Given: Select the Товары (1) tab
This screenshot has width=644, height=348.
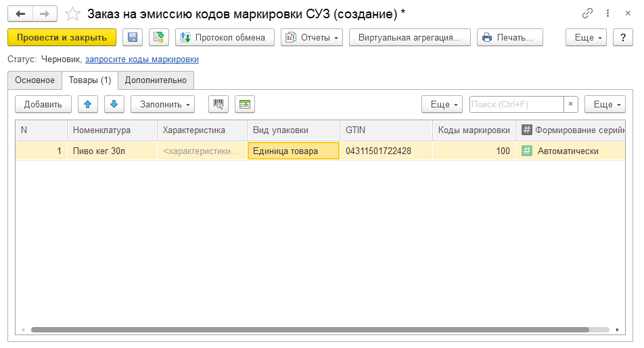Looking at the screenshot, I should [x=90, y=80].
